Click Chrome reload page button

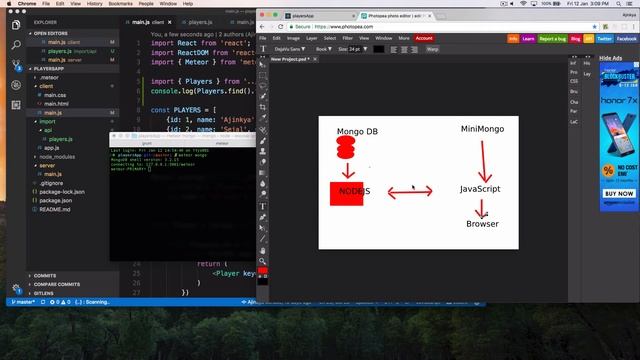280,27
